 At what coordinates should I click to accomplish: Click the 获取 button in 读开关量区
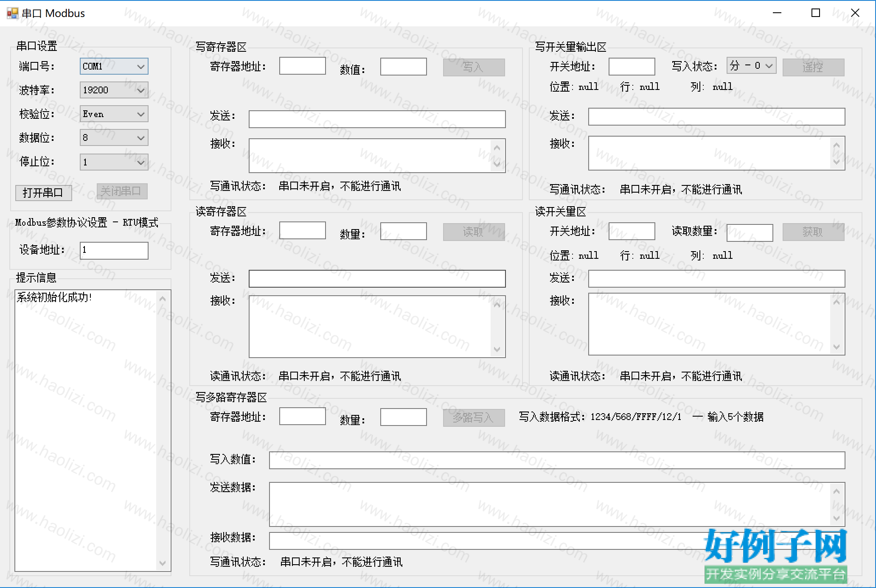coord(813,232)
